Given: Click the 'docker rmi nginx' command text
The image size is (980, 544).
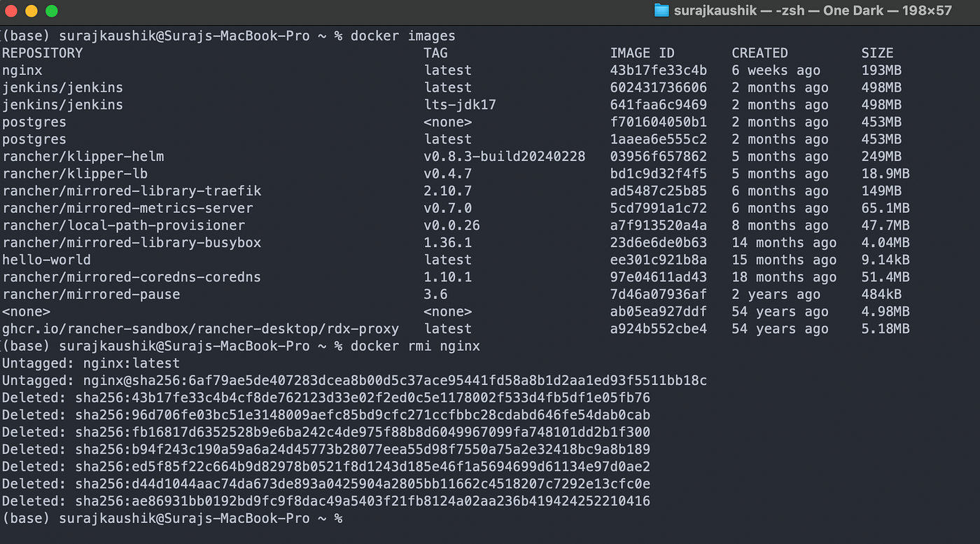Looking at the screenshot, I should [x=415, y=347].
